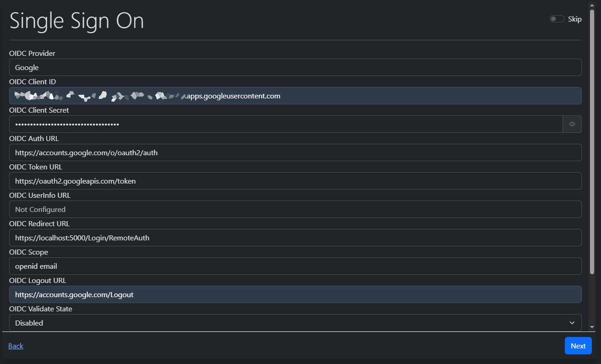Click the OIDC Scope text box

295,266
